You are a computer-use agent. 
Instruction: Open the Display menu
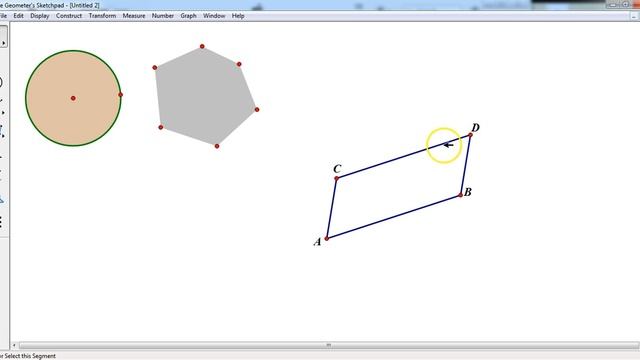[40, 16]
